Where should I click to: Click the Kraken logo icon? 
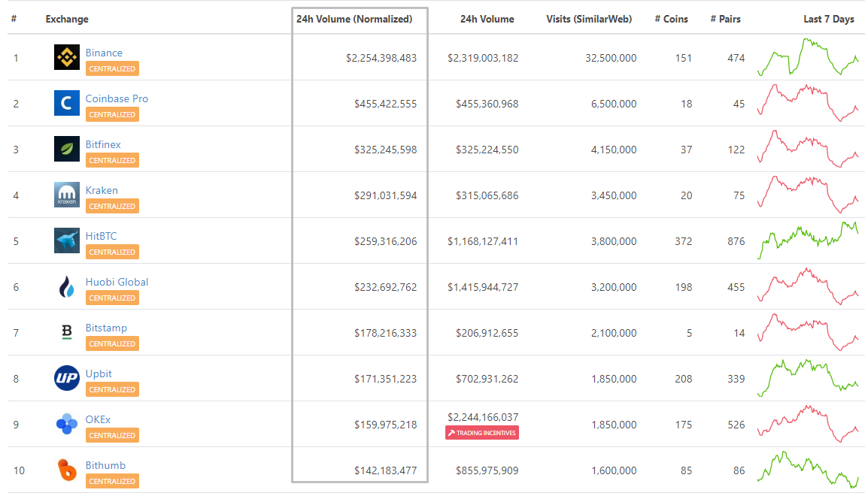67,195
